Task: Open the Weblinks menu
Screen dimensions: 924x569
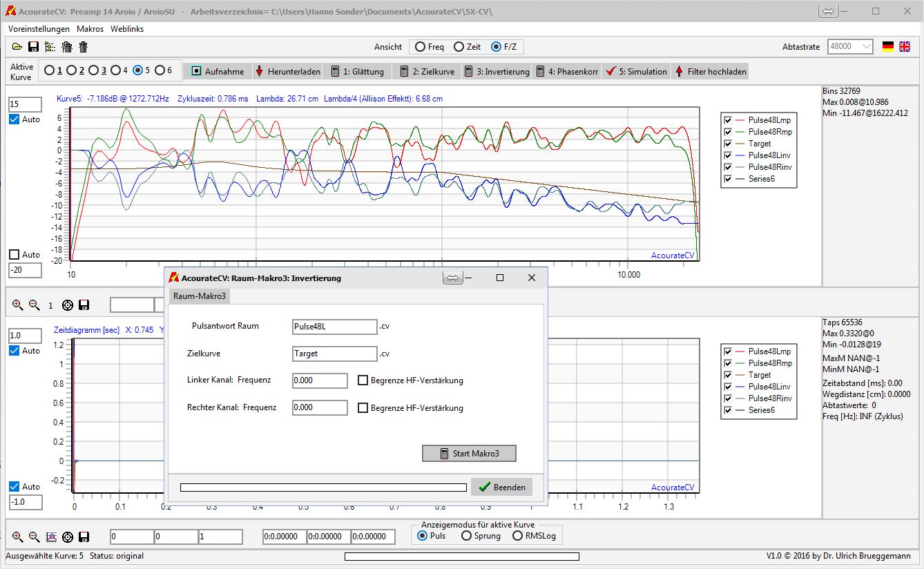Action: 127,29
